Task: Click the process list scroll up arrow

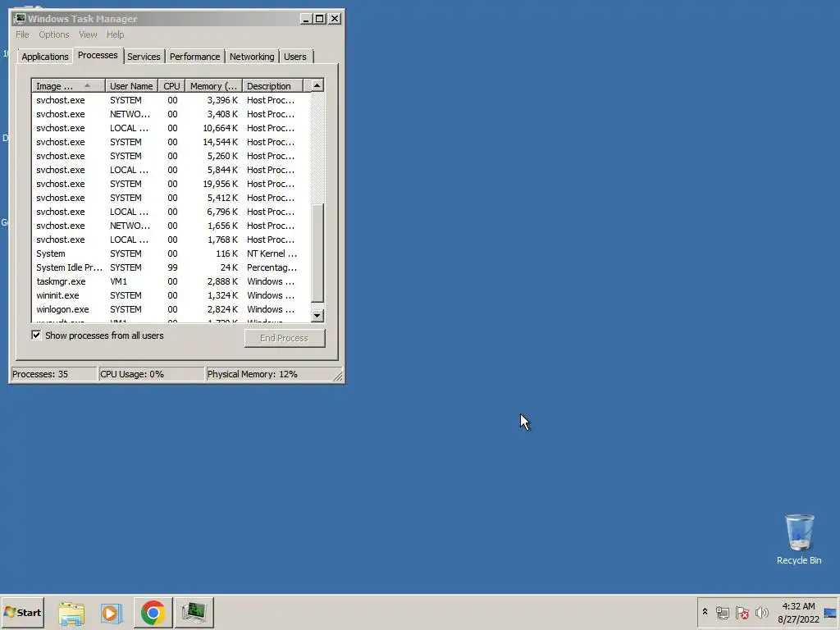Action: click(317, 85)
